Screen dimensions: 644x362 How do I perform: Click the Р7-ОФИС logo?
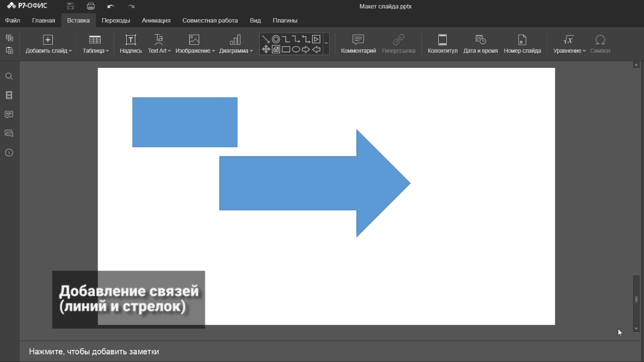(x=27, y=6)
